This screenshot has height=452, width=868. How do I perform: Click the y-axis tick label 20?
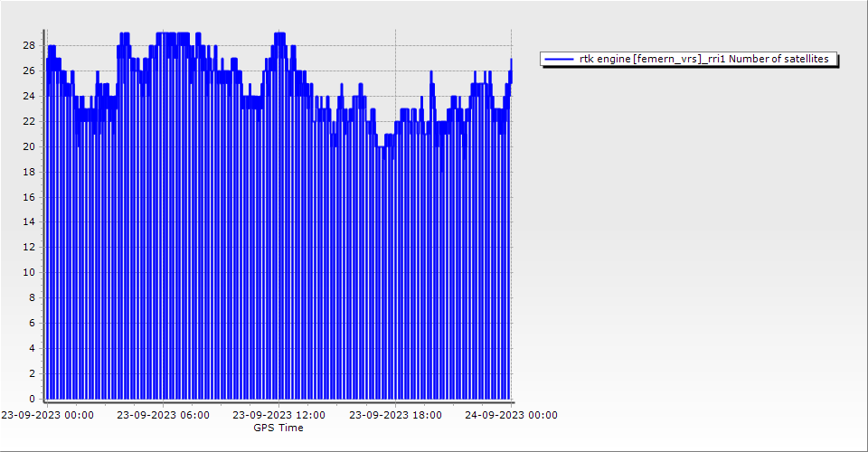29,146
